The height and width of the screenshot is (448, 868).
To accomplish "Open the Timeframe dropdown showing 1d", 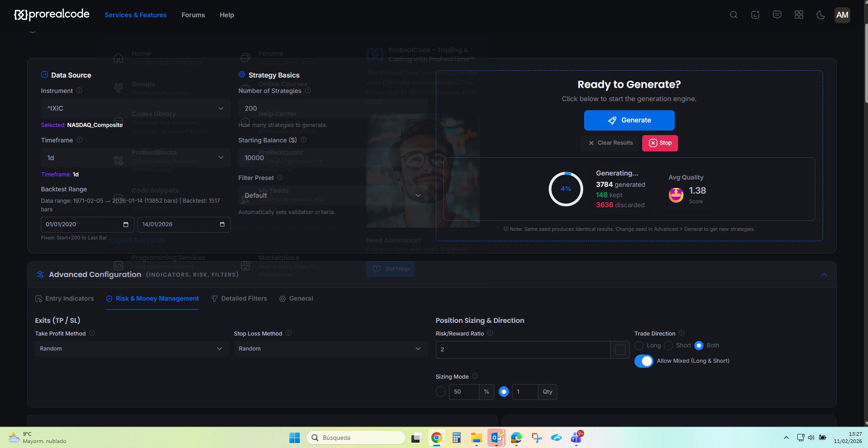I will pyautogui.click(x=136, y=158).
